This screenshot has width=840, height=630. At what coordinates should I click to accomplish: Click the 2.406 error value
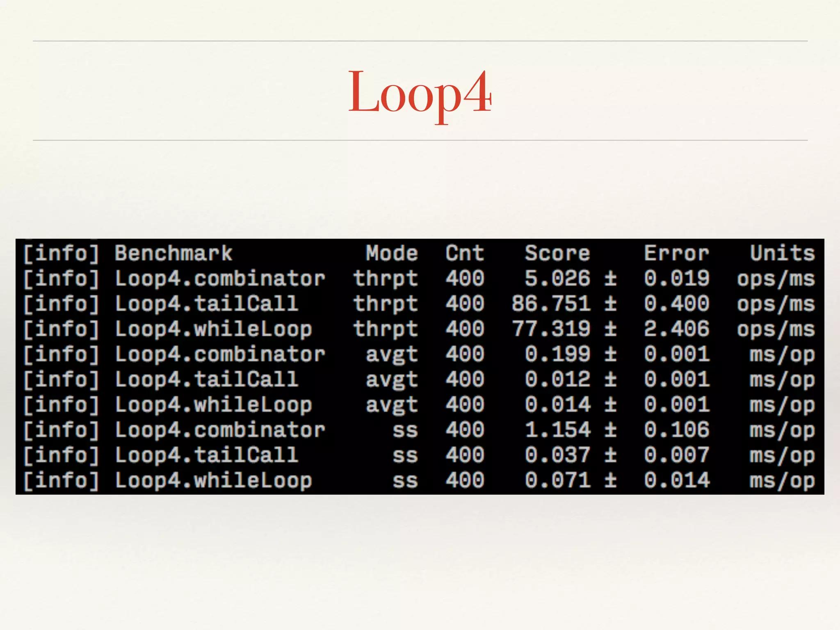click(676, 329)
